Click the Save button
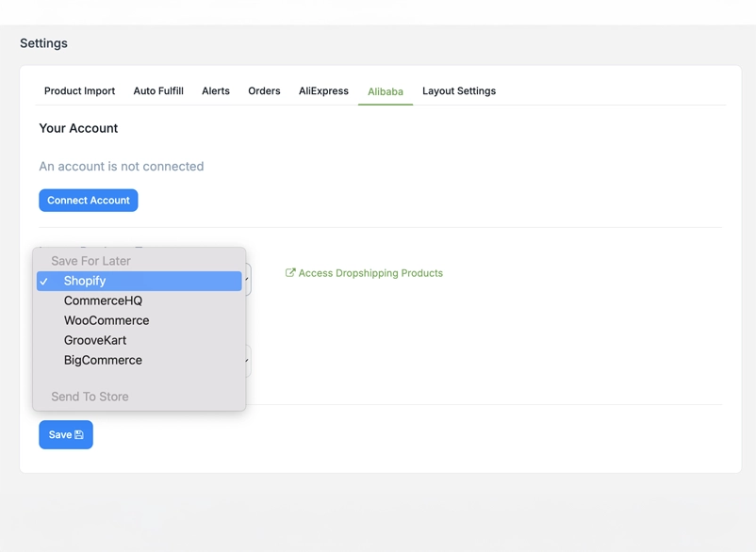The height and width of the screenshot is (552, 756). tap(66, 434)
